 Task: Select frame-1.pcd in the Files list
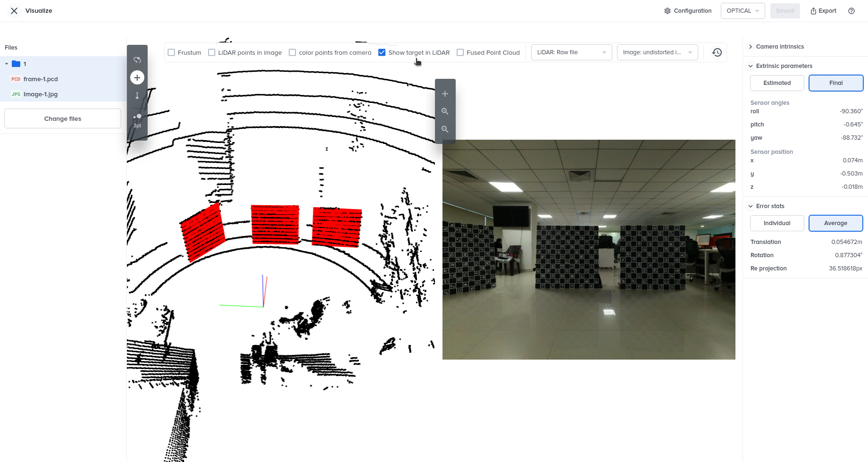[41, 79]
